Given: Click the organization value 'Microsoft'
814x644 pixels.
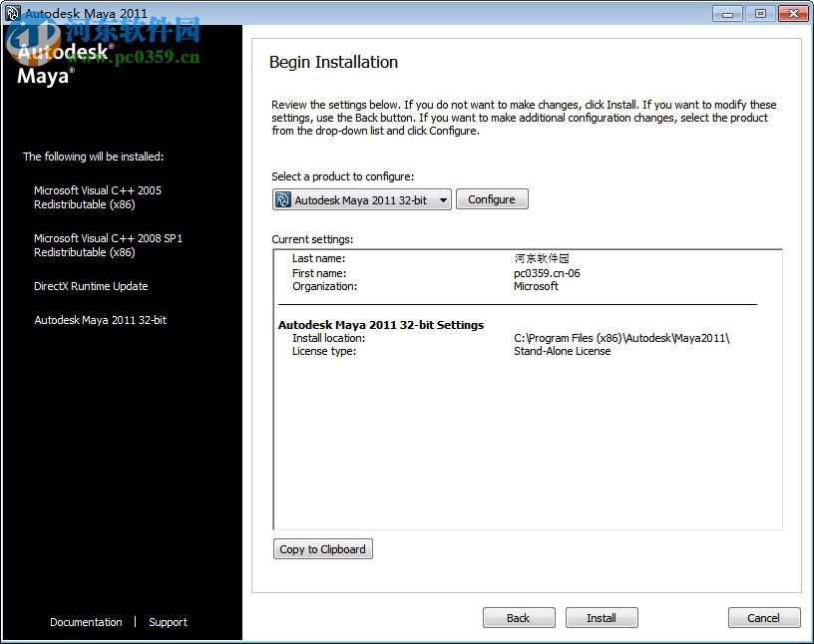Looking at the screenshot, I should coord(536,286).
